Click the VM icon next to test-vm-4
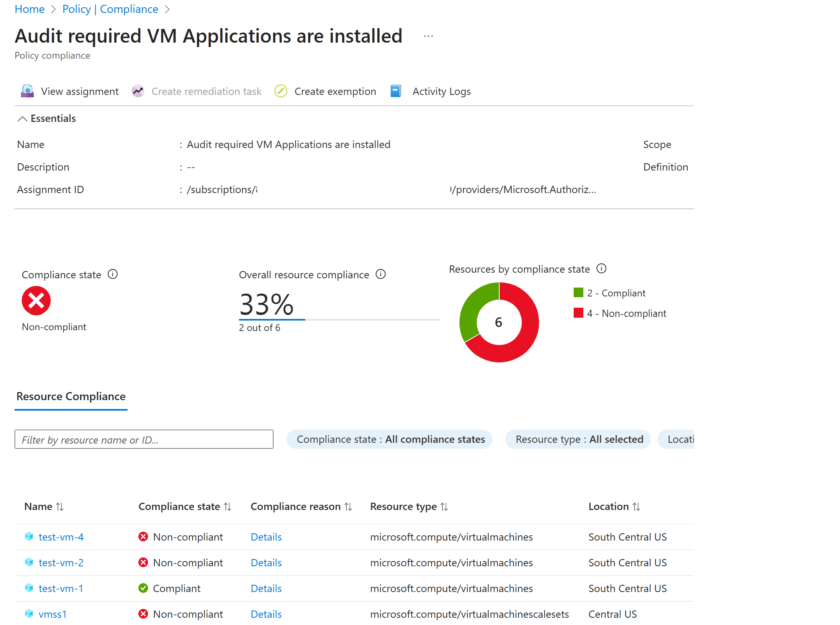Image resolution: width=840 pixels, height=625 pixels. (x=29, y=537)
